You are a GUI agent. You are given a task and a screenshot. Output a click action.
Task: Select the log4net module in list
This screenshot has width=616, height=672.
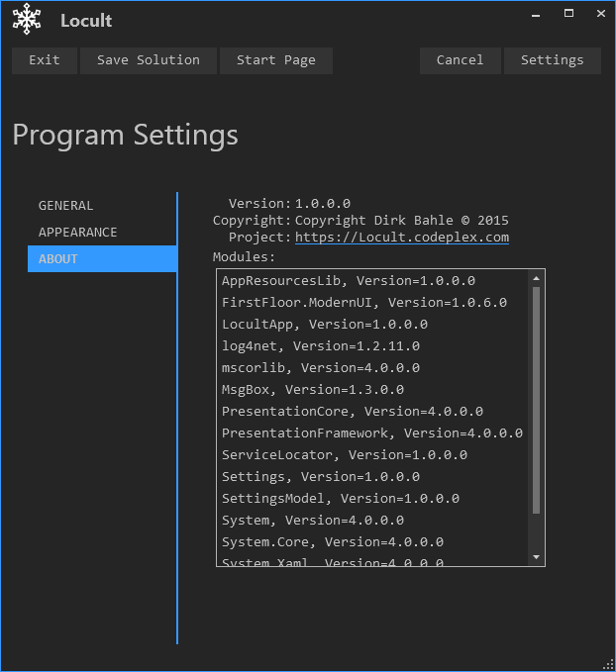pos(320,346)
